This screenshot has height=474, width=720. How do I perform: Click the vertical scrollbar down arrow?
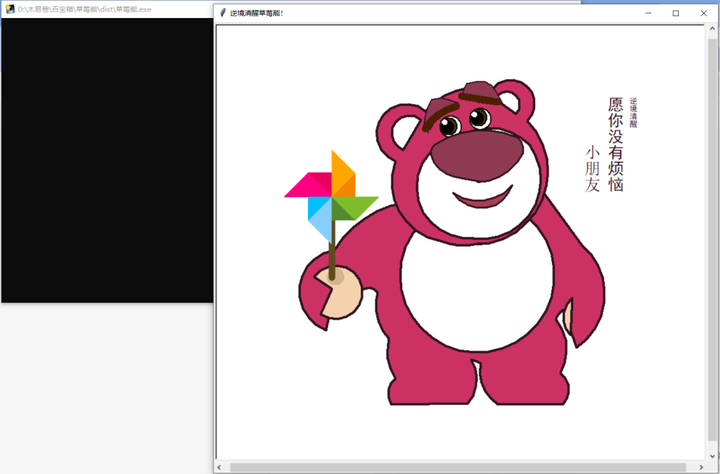712,456
